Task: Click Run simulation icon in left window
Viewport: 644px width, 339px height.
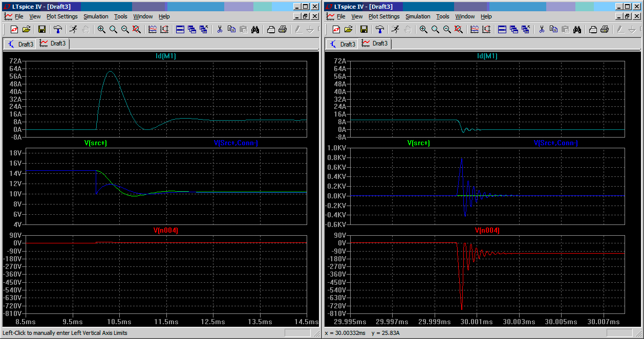Action: coord(74,29)
